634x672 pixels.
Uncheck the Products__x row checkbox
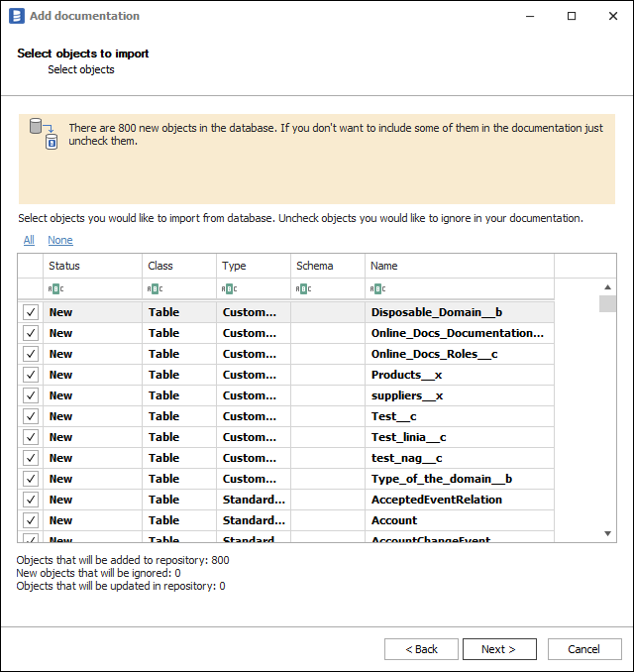[x=31, y=375]
